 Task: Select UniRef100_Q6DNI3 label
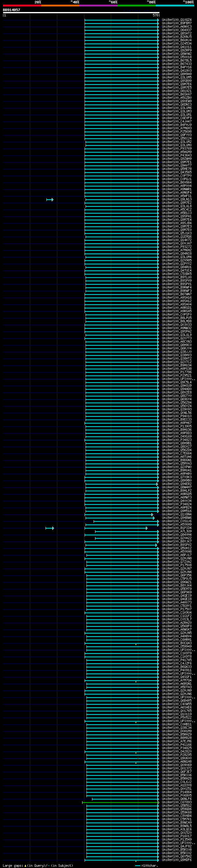coord(177,104)
